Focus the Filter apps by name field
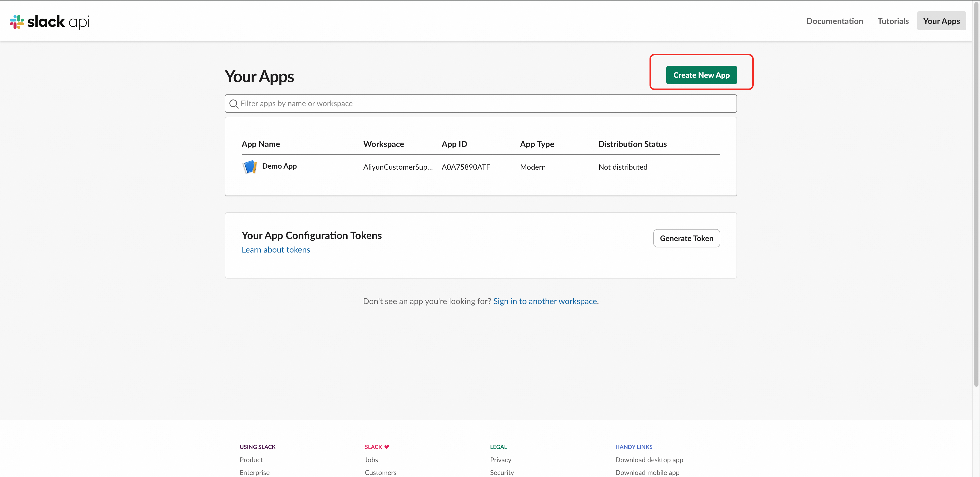Viewport: 980px width, 477px height. click(481, 104)
